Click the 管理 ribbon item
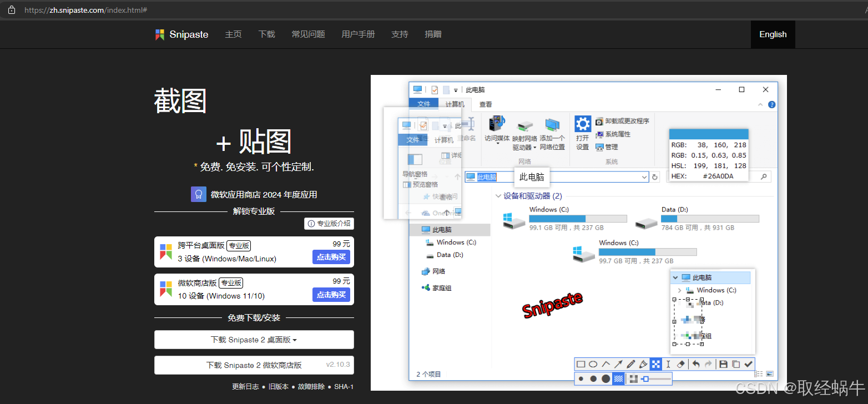Viewport: 868px width, 404px height. pos(607,147)
